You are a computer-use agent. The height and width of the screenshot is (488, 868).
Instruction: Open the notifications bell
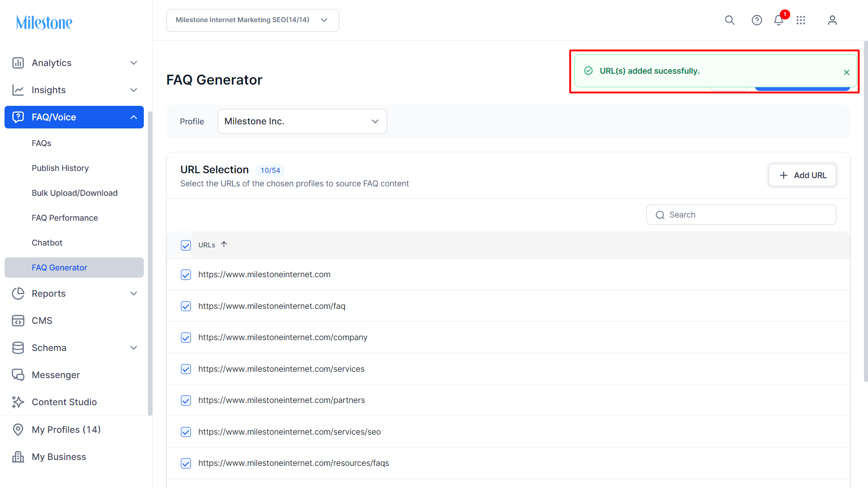point(778,20)
